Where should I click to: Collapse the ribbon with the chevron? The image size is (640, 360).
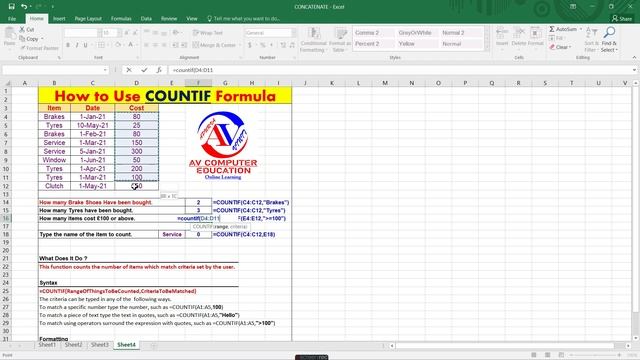tap(634, 58)
